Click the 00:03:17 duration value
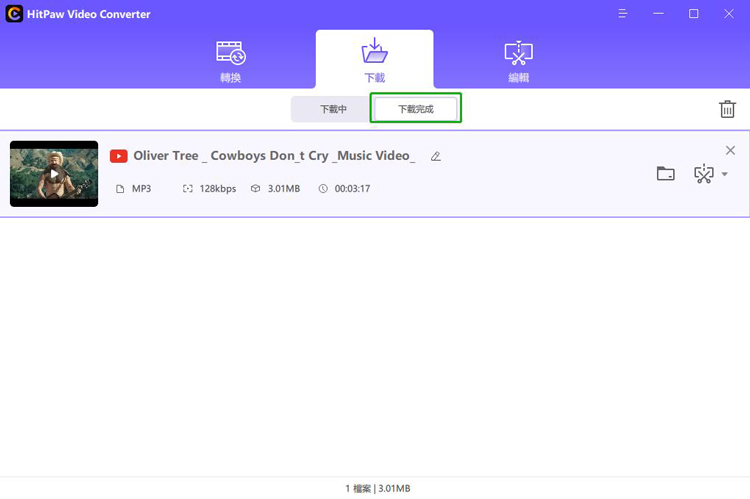This screenshot has width=750, height=499. point(352,189)
